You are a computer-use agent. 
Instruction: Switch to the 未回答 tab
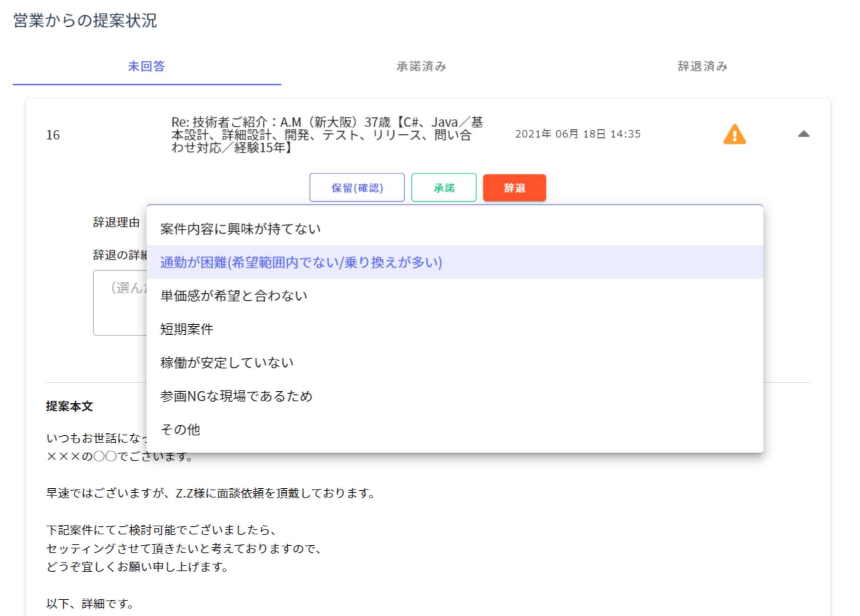click(x=147, y=66)
